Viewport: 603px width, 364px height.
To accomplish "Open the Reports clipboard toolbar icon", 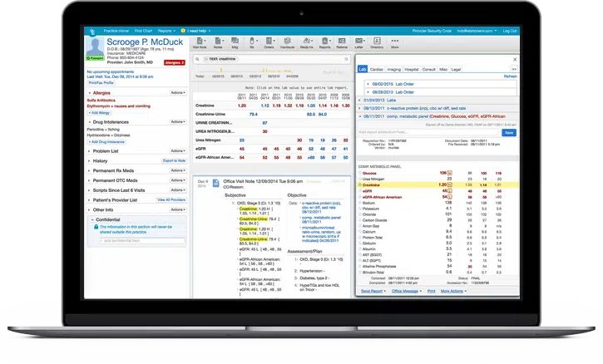I will click(325, 42).
